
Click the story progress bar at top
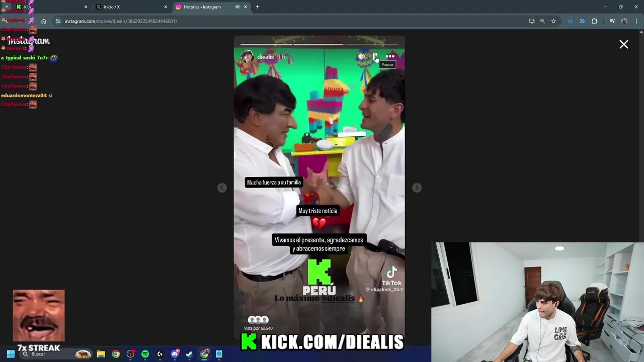tap(319, 44)
